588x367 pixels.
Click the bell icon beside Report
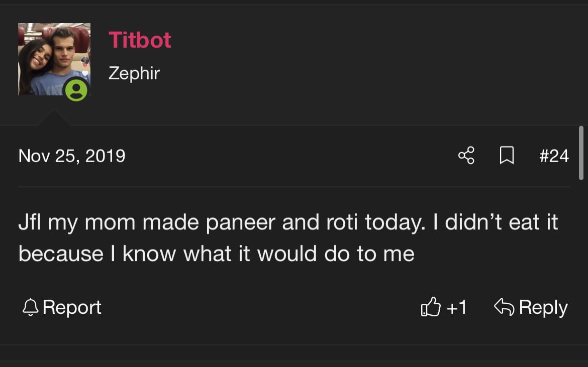click(x=31, y=307)
